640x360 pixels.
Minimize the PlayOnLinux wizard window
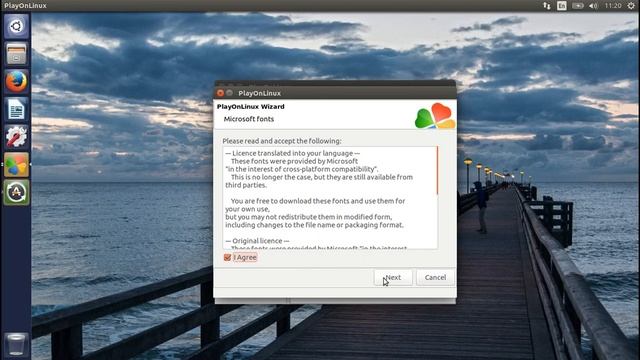pyautogui.click(x=230, y=93)
